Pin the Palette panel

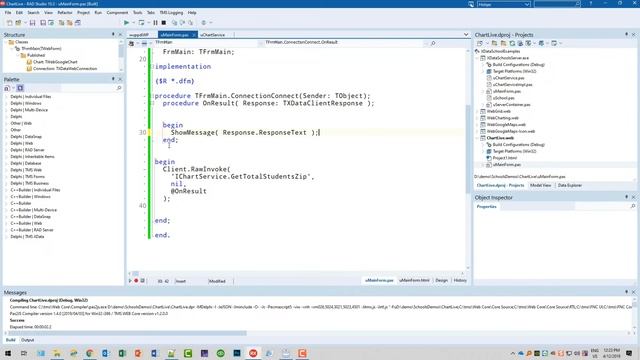point(113,79)
